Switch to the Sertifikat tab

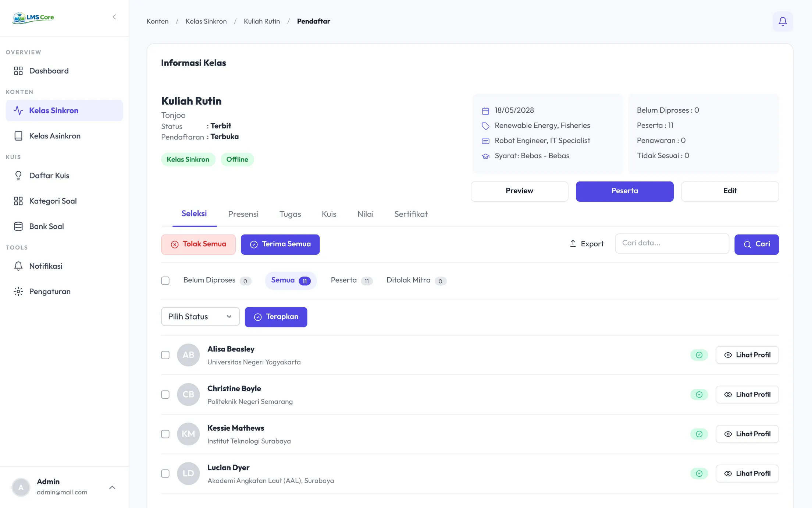tap(411, 214)
